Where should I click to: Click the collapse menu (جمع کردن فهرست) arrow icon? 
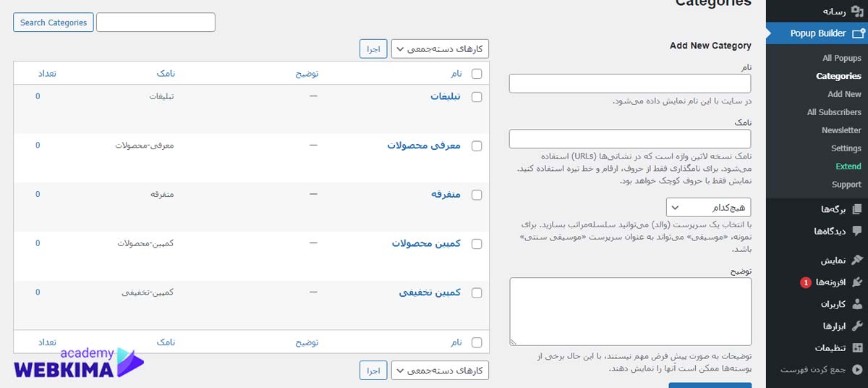[858, 369]
